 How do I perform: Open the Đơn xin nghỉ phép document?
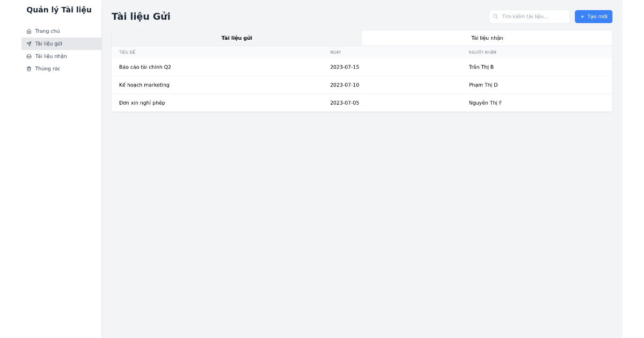(x=142, y=102)
